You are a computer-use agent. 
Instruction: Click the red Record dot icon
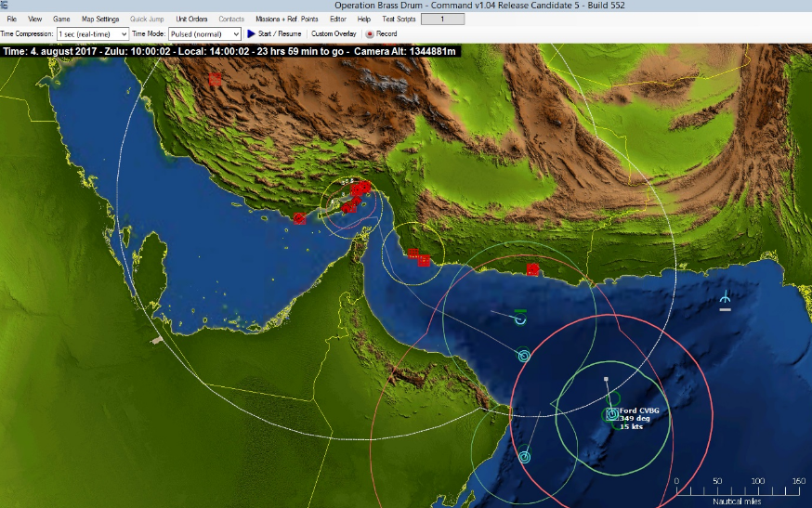pyautogui.click(x=370, y=34)
